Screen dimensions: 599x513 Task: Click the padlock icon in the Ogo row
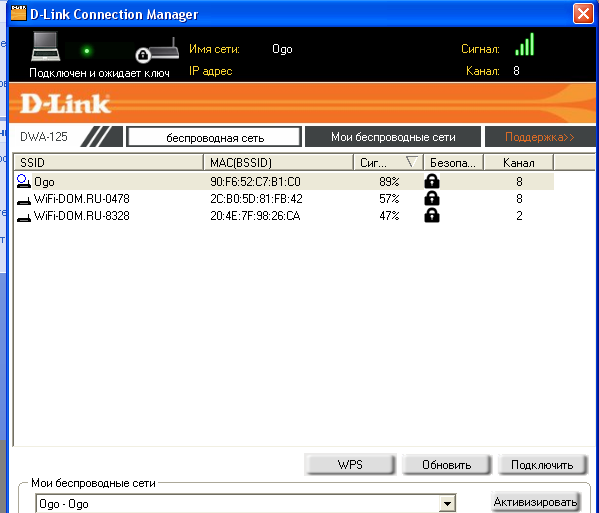[432, 181]
